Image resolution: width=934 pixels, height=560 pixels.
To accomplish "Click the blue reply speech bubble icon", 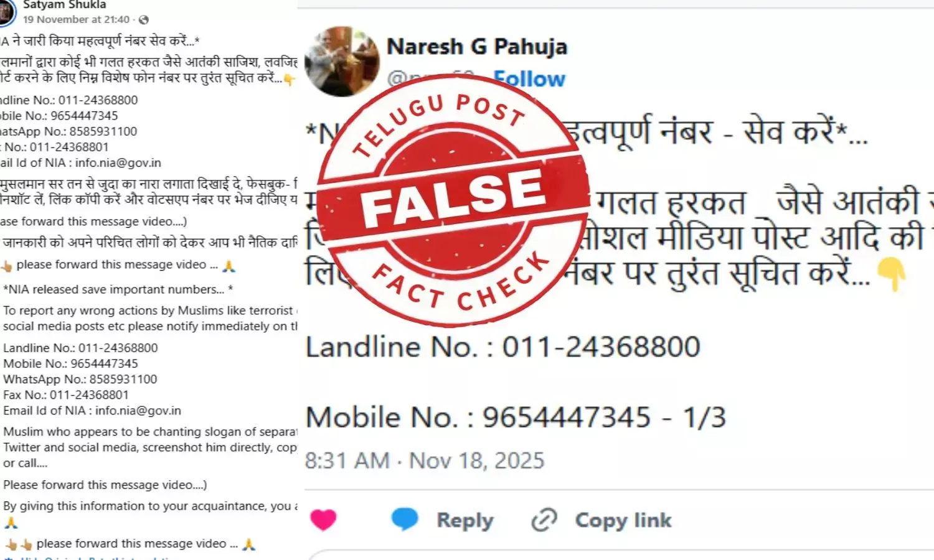I will (405, 519).
